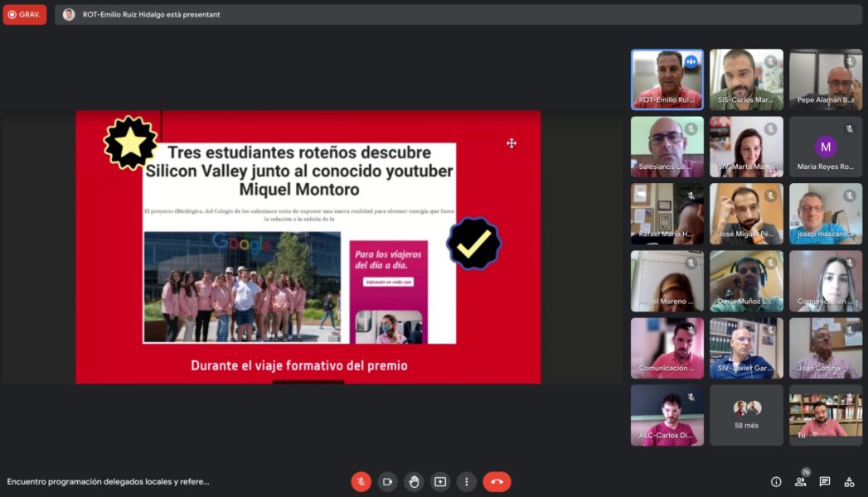The width and height of the screenshot is (868, 497).
Task: Open the activities shapes icon
Action: pyautogui.click(x=849, y=482)
